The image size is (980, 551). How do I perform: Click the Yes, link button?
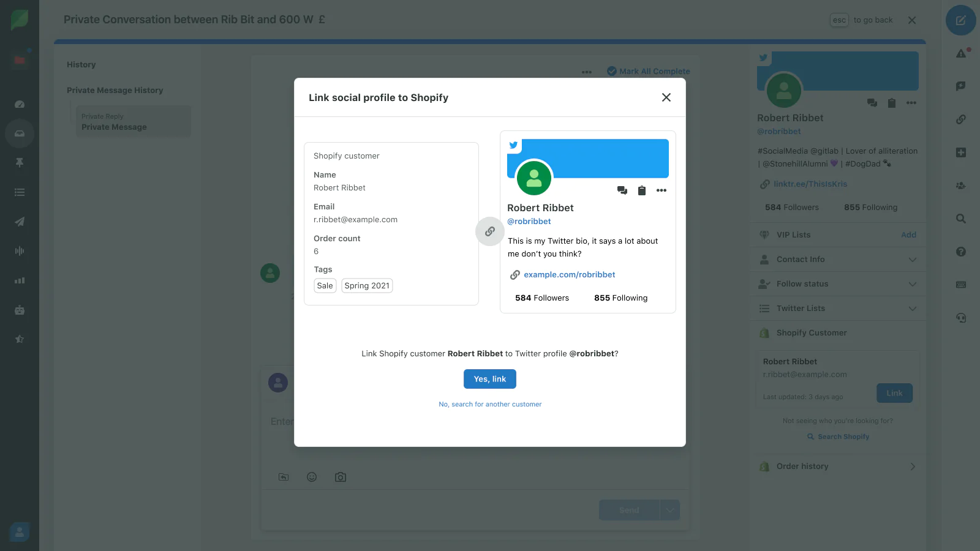[x=490, y=379]
